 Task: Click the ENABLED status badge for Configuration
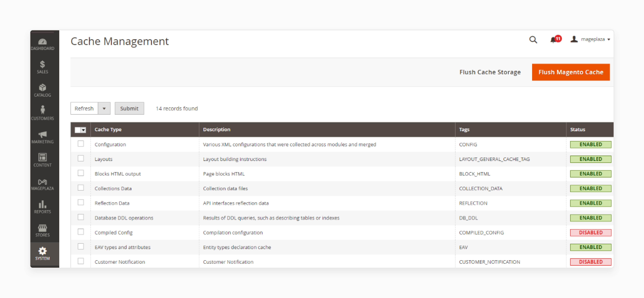591,144
